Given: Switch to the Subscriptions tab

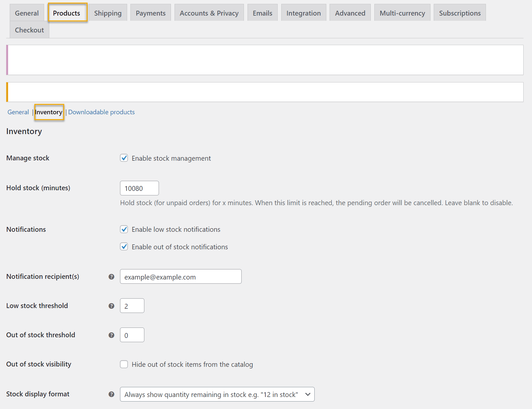Looking at the screenshot, I should click(x=460, y=13).
